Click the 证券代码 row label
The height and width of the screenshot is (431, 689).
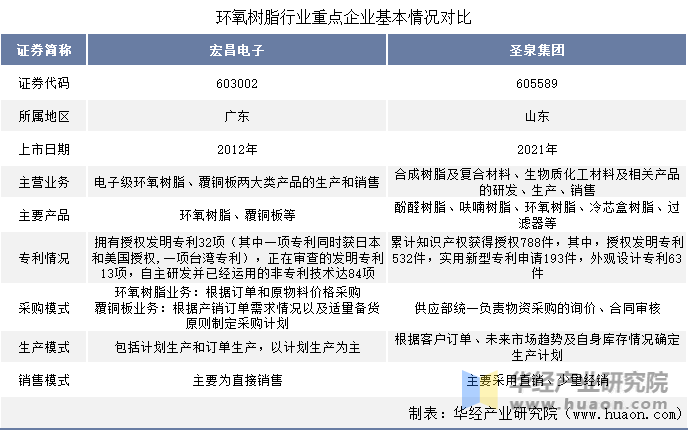click(44, 83)
